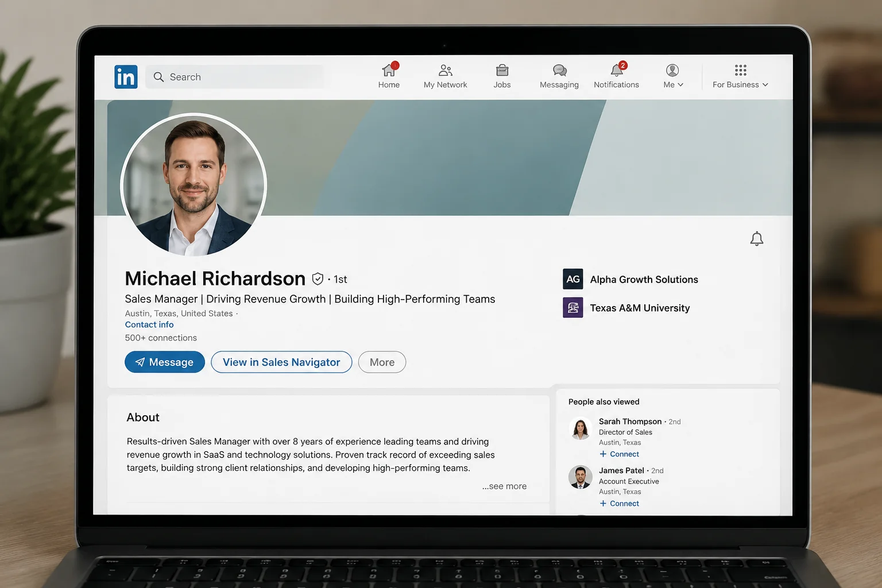The image size is (882, 588).
Task: Open Sarah Thompson's avatar thumbnail
Action: 581,428
